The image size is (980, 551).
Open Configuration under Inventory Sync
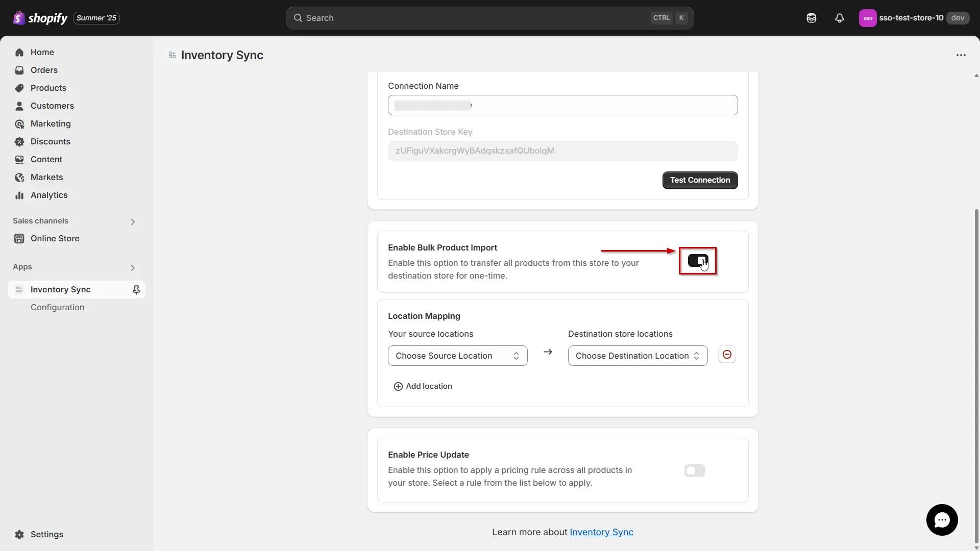click(x=57, y=307)
